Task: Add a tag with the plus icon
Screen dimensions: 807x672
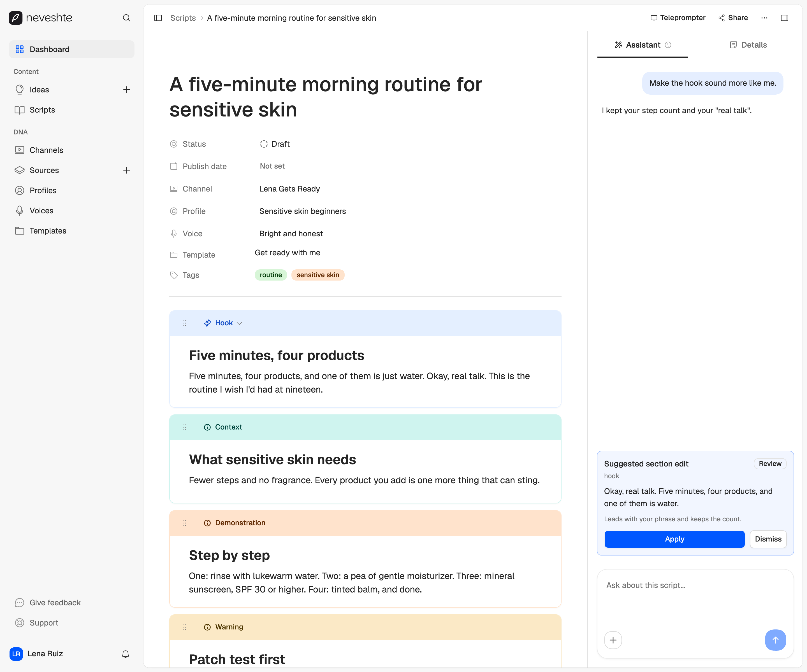Action: (357, 275)
